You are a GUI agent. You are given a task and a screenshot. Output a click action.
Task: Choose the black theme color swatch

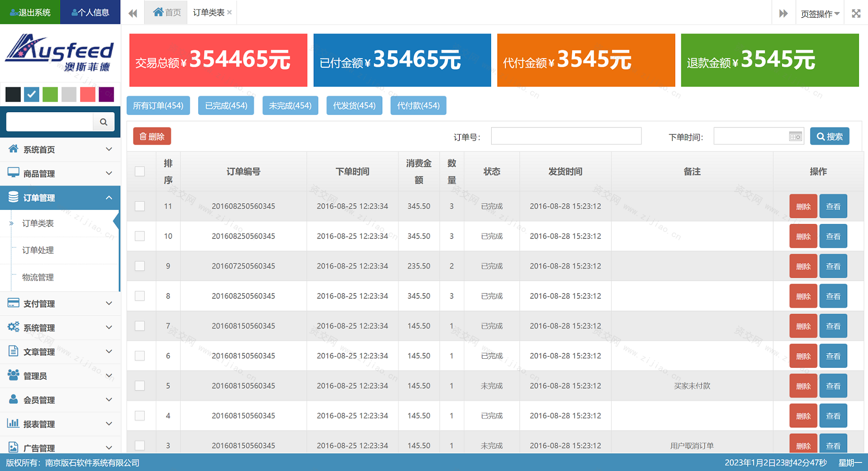click(x=13, y=95)
